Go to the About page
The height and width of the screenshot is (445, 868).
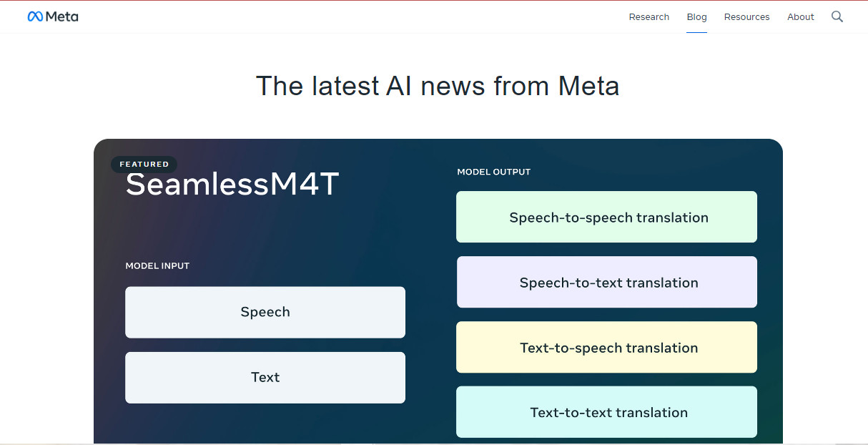point(801,17)
